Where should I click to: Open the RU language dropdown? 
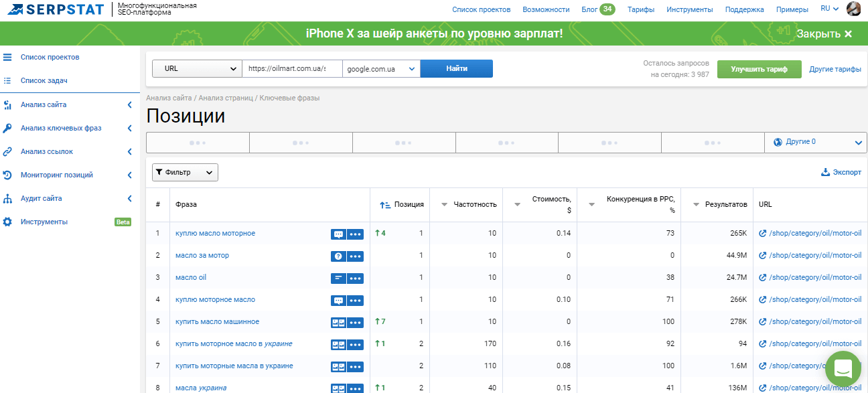[x=828, y=9]
